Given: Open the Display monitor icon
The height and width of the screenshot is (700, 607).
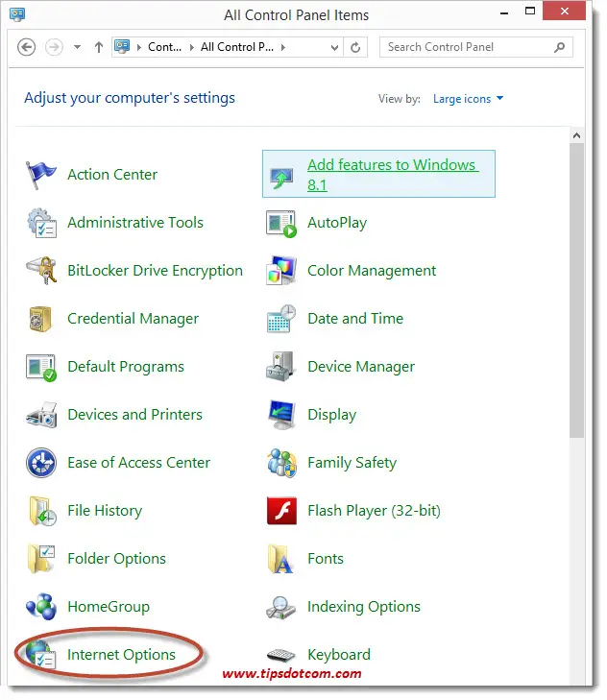Looking at the screenshot, I should click(x=281, y=415).
